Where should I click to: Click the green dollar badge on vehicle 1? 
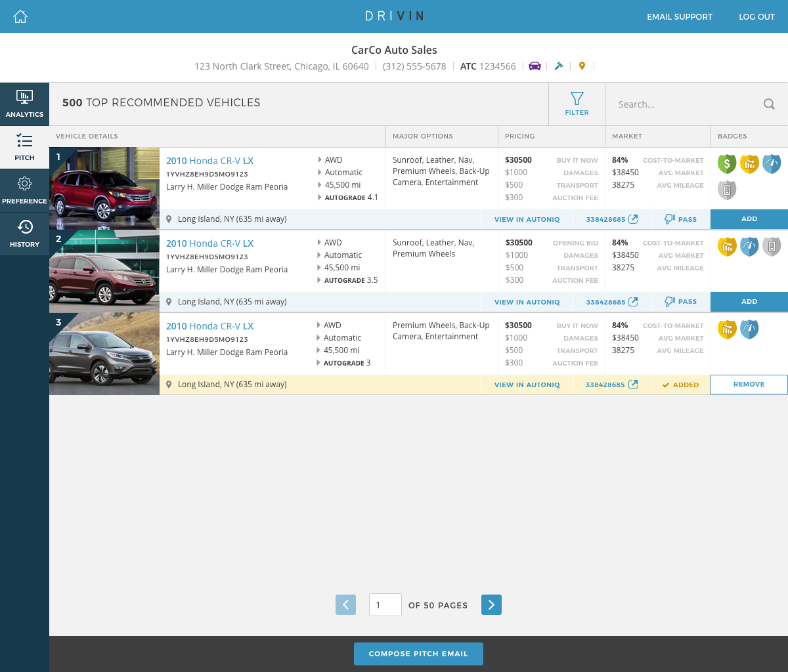pyautogui.click(x=727, y=164)
